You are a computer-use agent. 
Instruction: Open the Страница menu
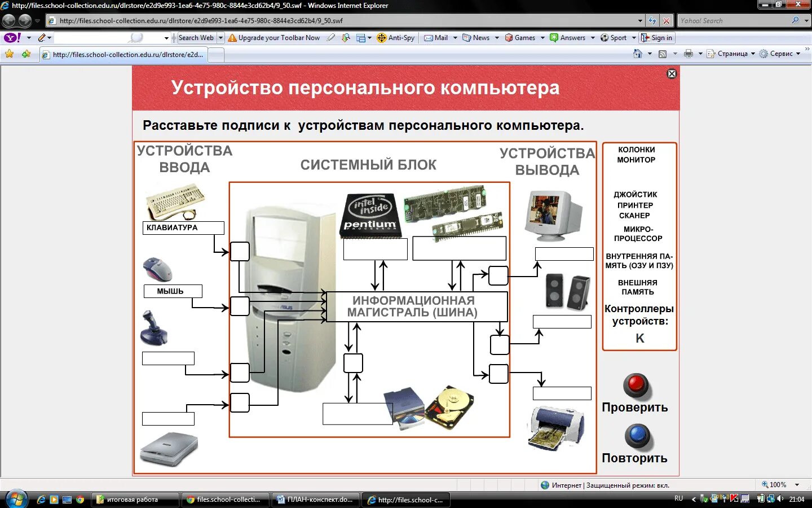point(731,54)
